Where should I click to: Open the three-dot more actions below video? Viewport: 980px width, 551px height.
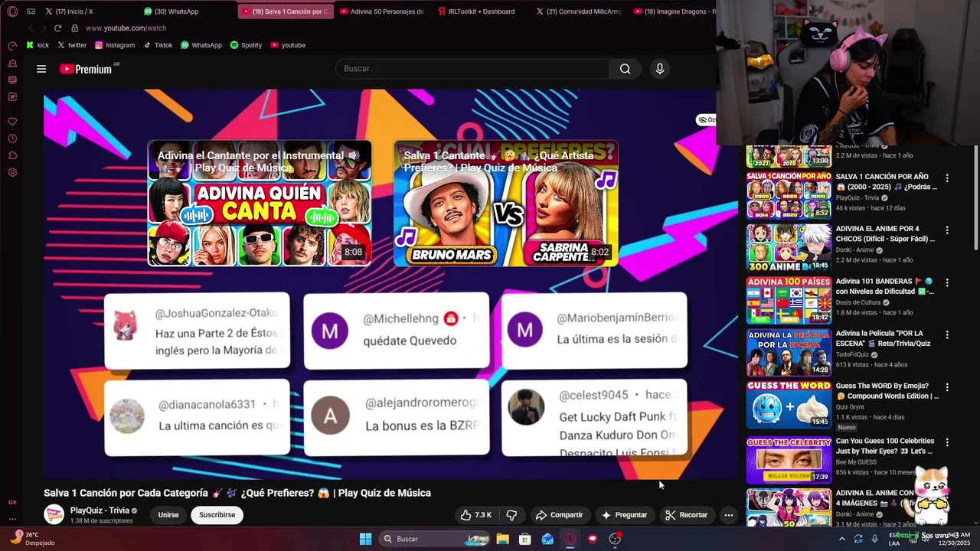(729, 515)
